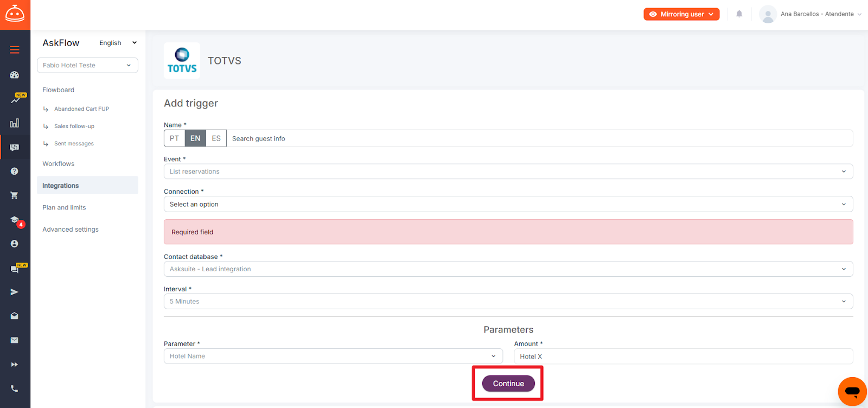Go to Advanced settings menu item

click(x=71, y=229)
